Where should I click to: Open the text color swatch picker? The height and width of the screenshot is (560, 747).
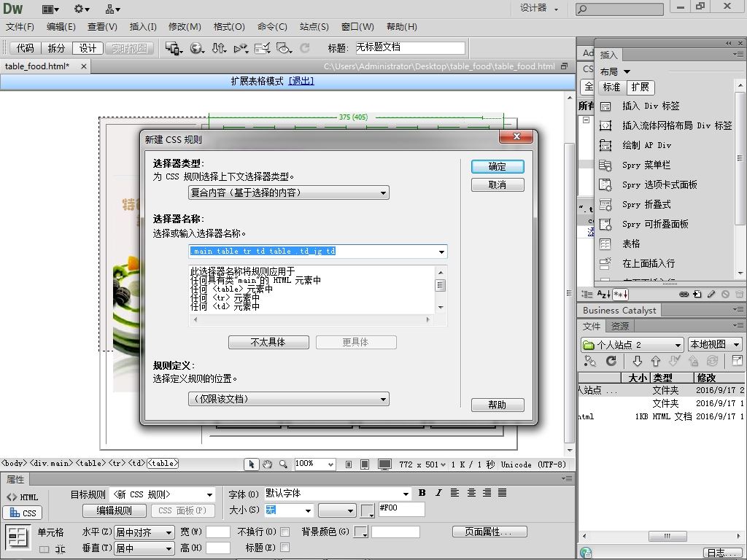(x=368, y=511)
